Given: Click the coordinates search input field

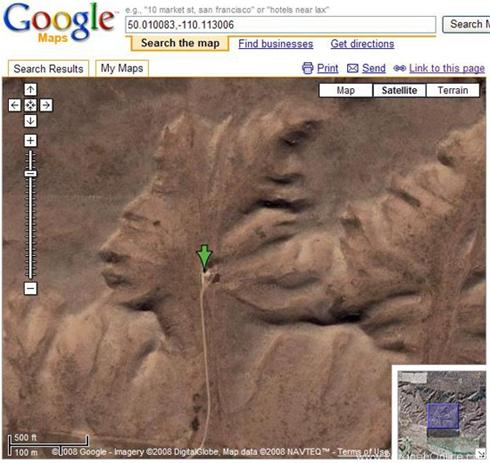Looking at the screenshot, I should (x=280, y=25).
